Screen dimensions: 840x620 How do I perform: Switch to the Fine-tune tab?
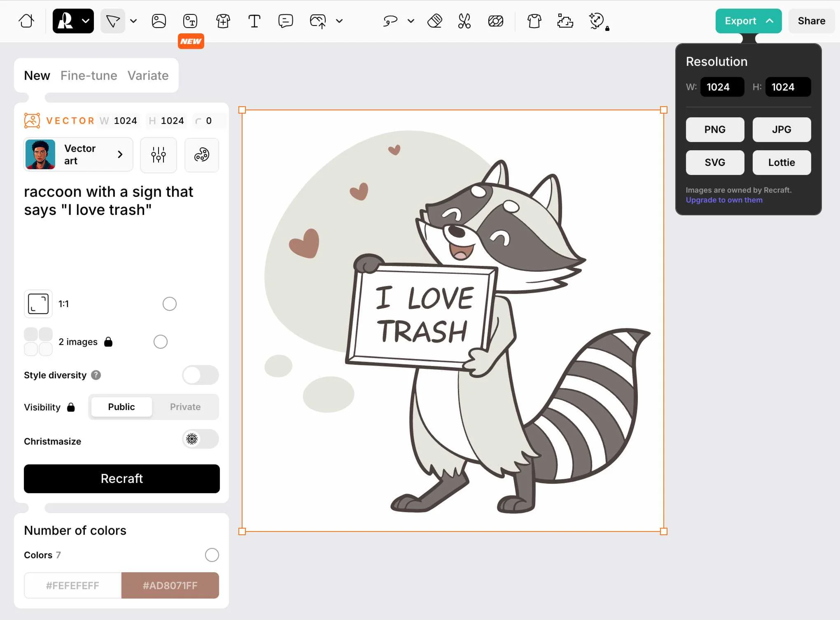[x=89, y=75]
